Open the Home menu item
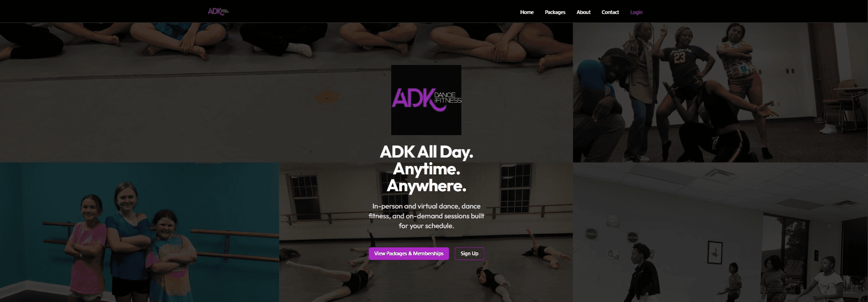This screenshot has width=868, height=302. [x=527, y=12]
